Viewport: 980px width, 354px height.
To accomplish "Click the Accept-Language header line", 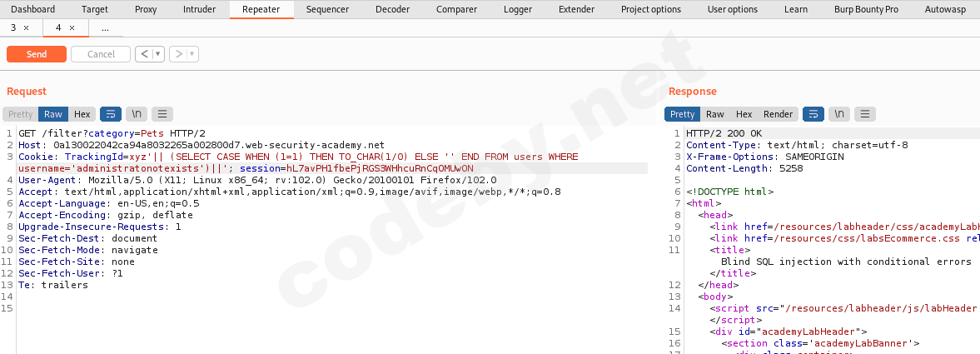I will point(109,203).
